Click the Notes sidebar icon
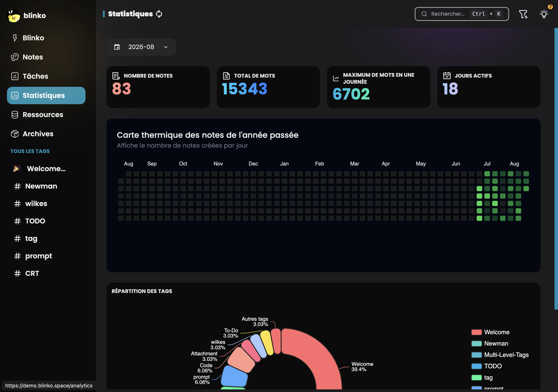 15,57
